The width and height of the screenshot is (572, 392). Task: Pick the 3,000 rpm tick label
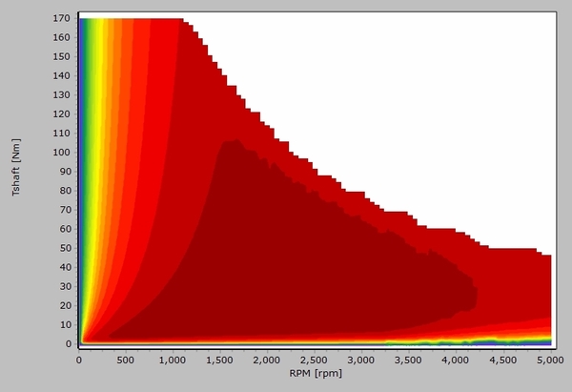click(x=360, y=361)
